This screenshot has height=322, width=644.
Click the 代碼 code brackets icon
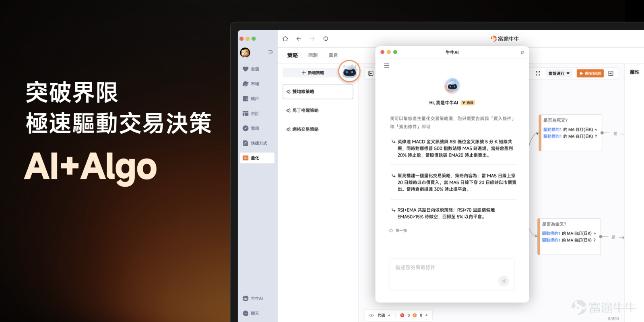[372, 315]
